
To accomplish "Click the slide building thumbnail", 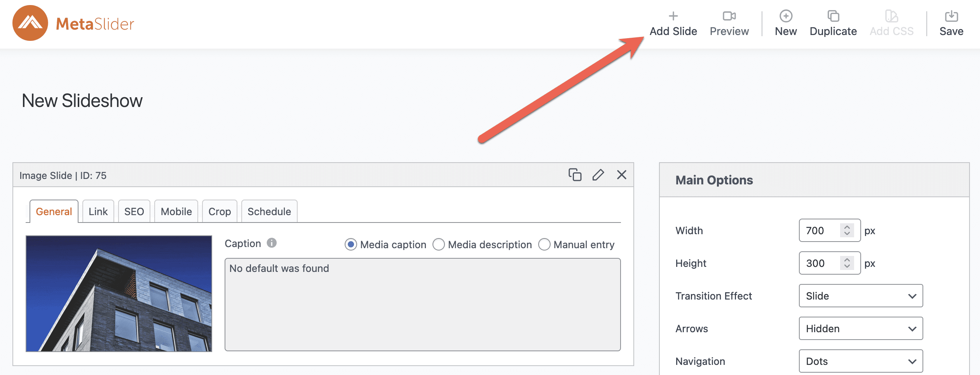I will [x=119, y=294].
